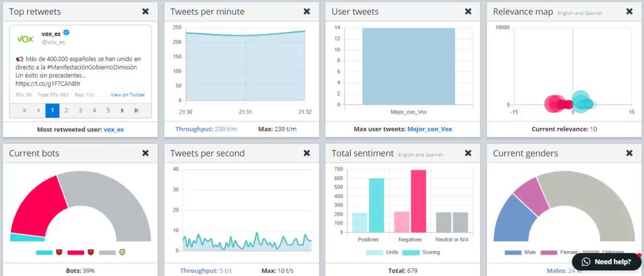Close the Total sentiment panel

[x=468, y=153]
